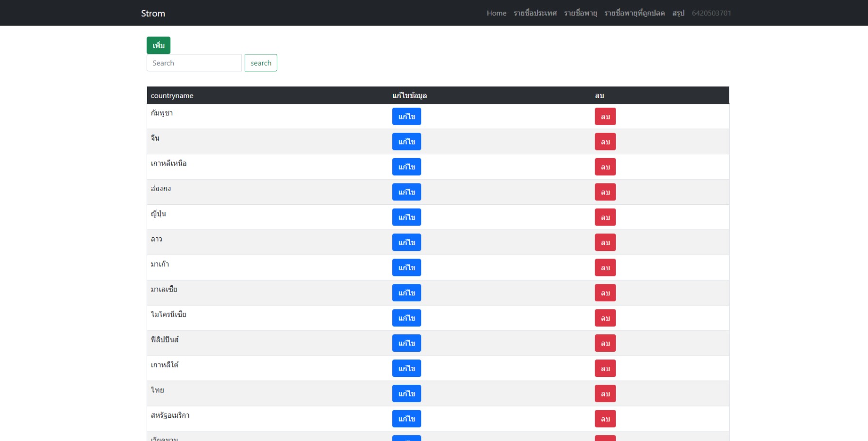Click ลบ for ไทย row
Image resolution: width=868 pixels, height=441 pixels.
click(x=605, y=393)
